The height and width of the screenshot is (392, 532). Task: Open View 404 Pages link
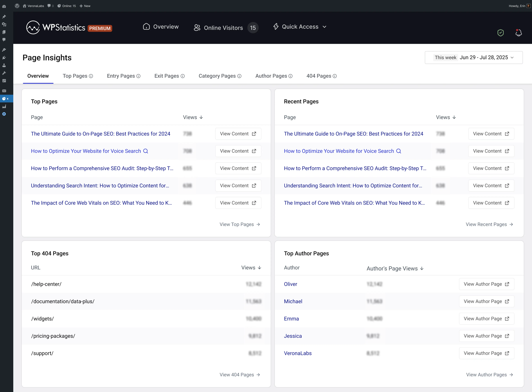click(240, 374)
